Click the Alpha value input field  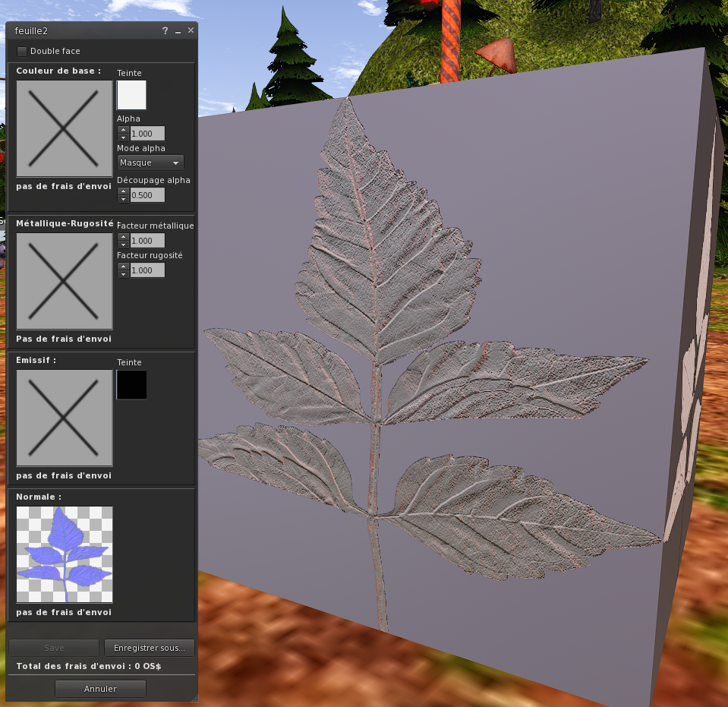click(147, 134)
